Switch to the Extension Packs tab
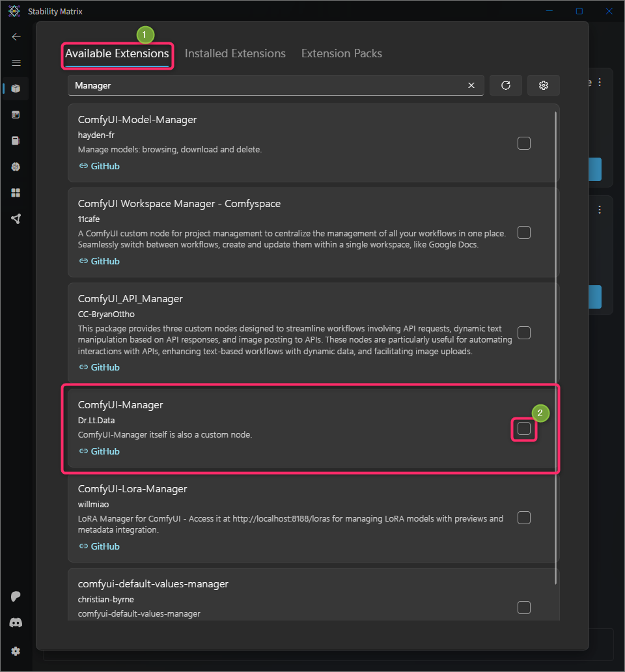625x672 pixels. [341, 53]
